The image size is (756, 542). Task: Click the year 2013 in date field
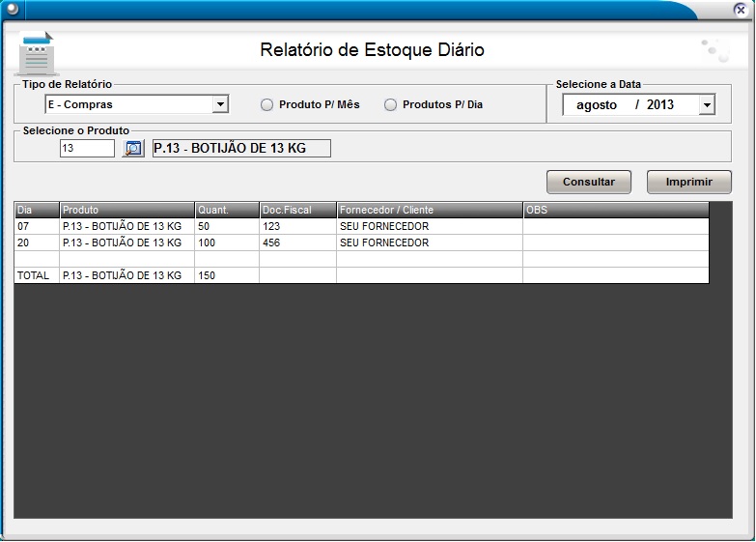659,104
